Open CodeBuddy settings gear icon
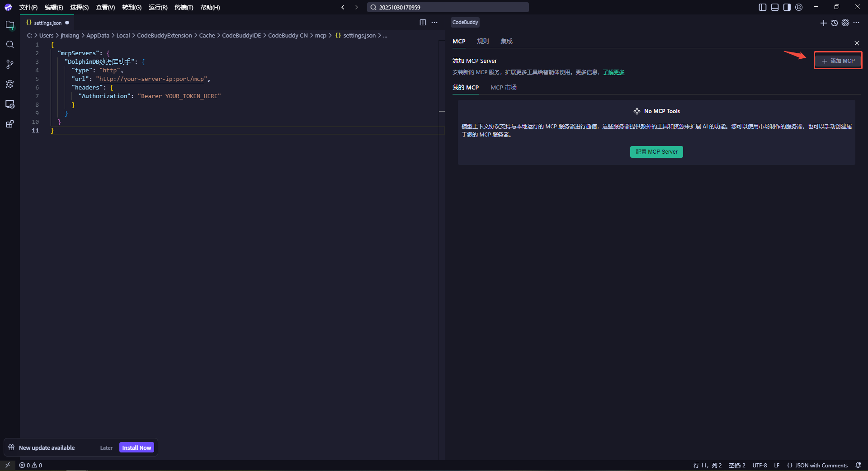Screen dimensions: 868x471 click(845, 23)
